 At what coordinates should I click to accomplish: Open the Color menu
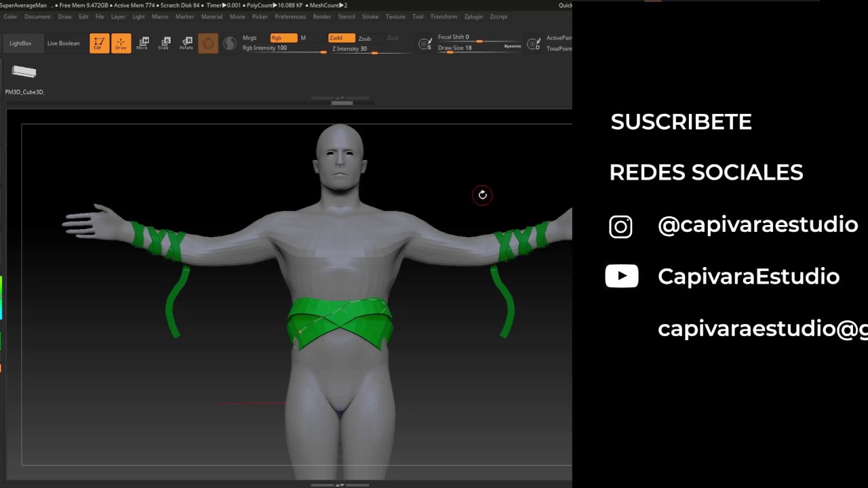pos(11,16)
